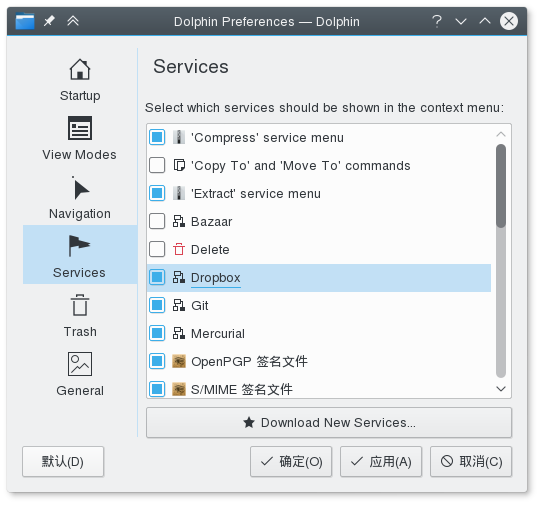Open the Trash settings page

coord(80,315)
